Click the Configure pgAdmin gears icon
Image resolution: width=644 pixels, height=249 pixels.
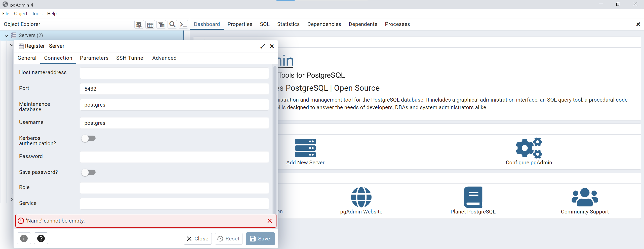click(x=529, y=148)
